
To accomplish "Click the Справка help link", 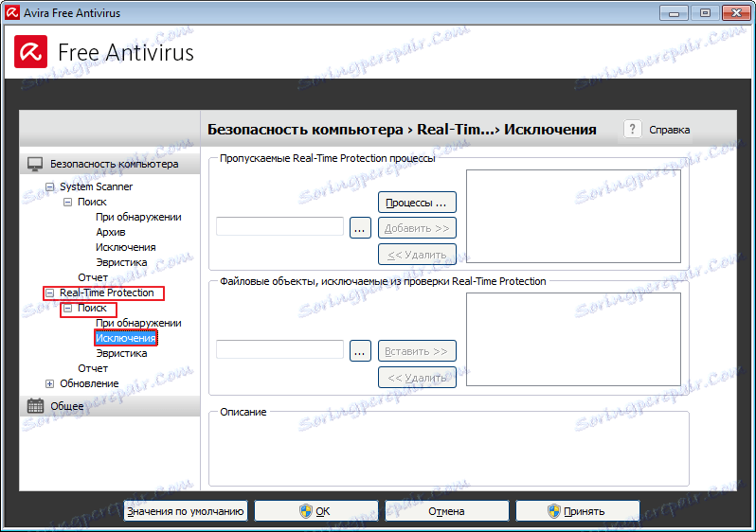I will point(669,130).
